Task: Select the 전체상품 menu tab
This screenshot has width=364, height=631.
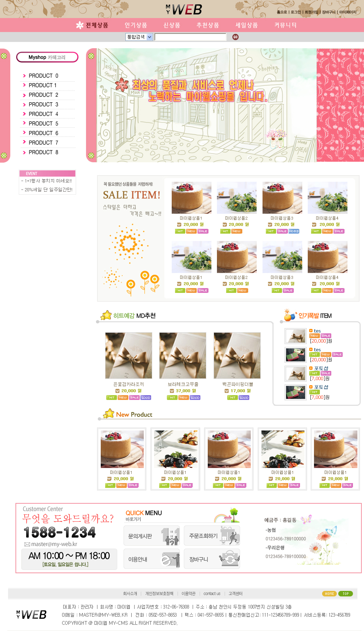Action: 92,25
